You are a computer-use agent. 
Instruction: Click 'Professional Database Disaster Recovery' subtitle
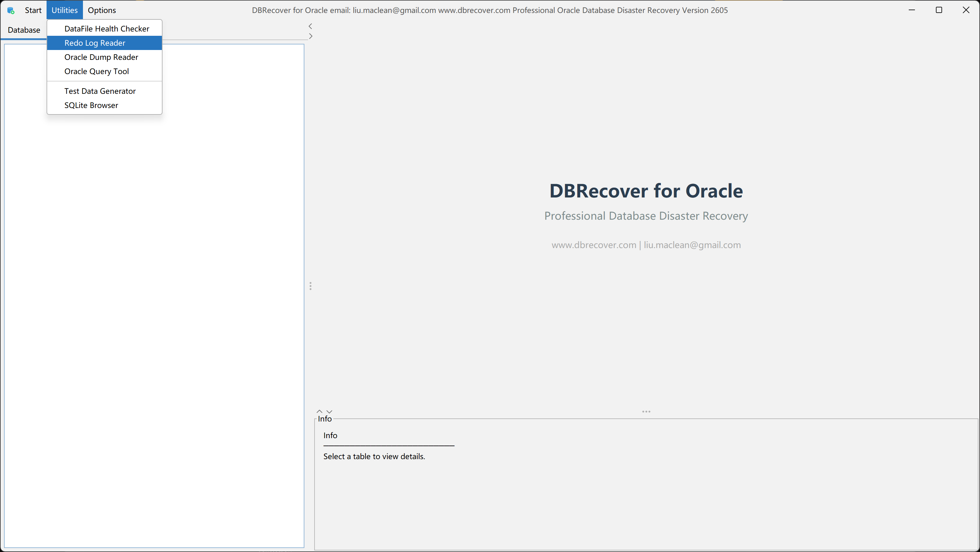coord(646,216)
